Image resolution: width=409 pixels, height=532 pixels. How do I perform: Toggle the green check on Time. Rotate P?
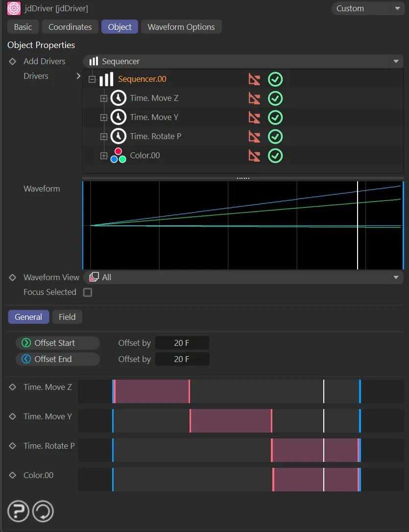[x=275, y=136]
